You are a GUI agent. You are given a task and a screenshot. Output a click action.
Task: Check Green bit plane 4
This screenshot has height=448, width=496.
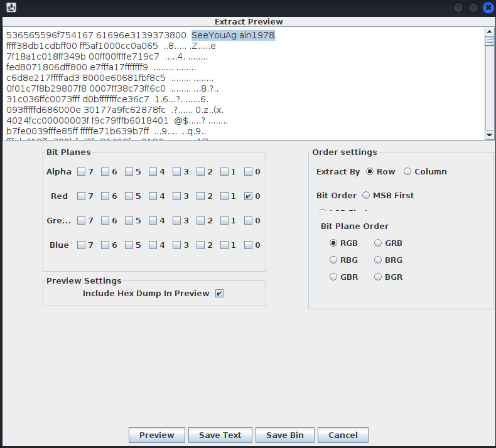coord(153,220)
